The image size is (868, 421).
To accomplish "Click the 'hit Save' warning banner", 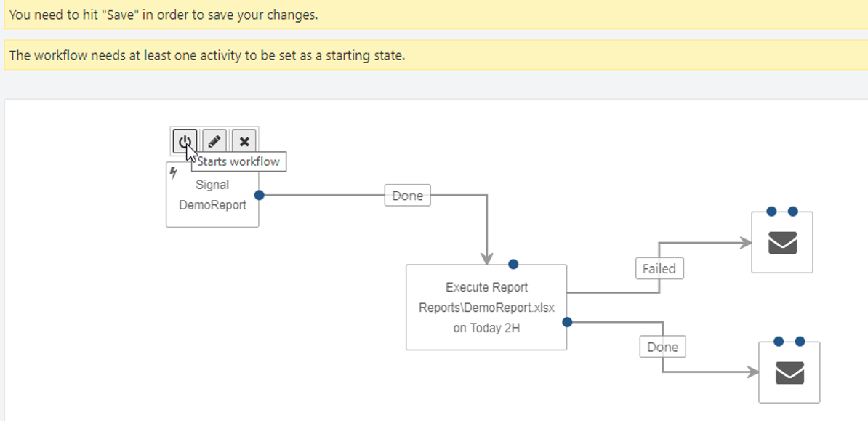I will 436,15.
